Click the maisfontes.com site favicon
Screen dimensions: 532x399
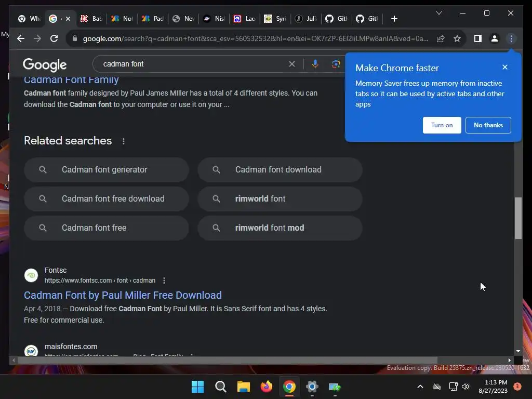click(x=31, y=351)
